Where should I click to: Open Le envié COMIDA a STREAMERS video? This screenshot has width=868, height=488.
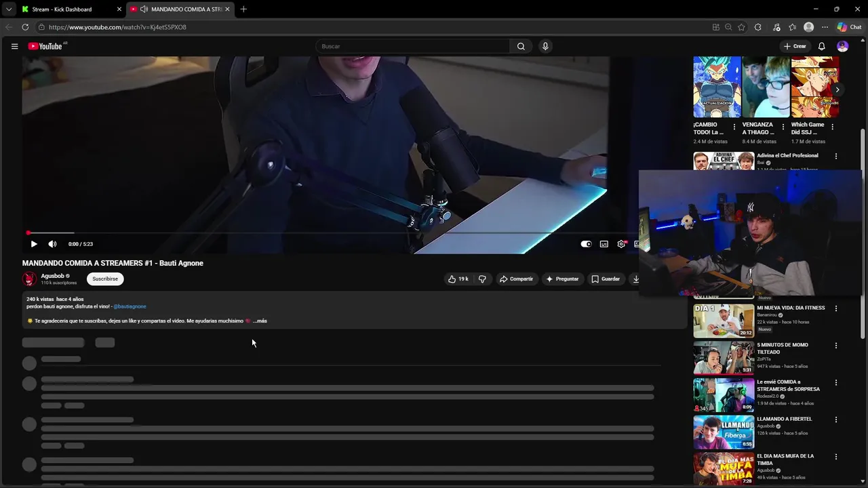point(724,395)
